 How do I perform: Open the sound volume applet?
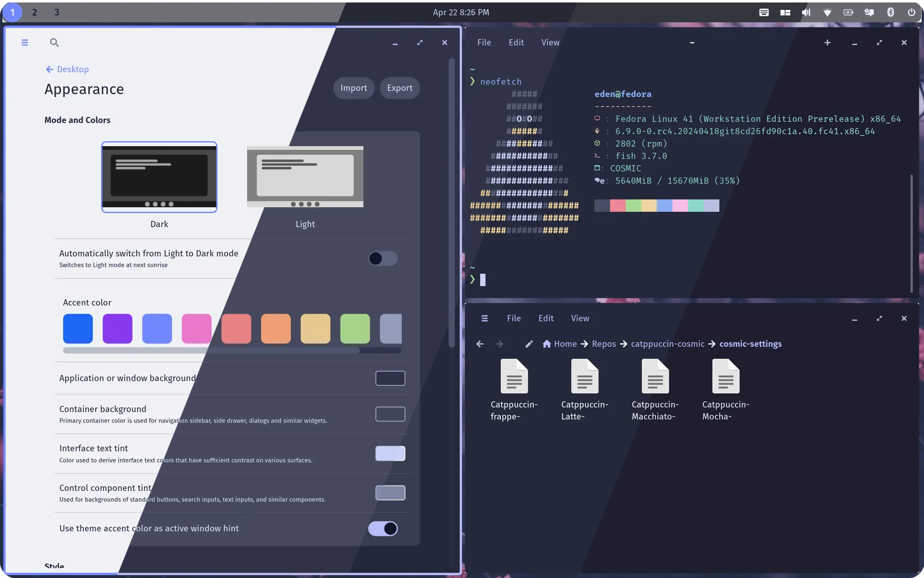coord(806,12)
